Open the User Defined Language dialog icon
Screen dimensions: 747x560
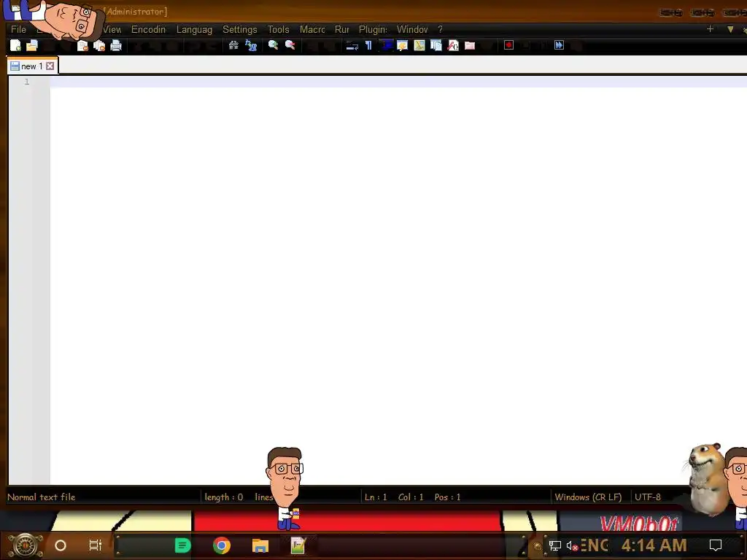coord(402,45)
